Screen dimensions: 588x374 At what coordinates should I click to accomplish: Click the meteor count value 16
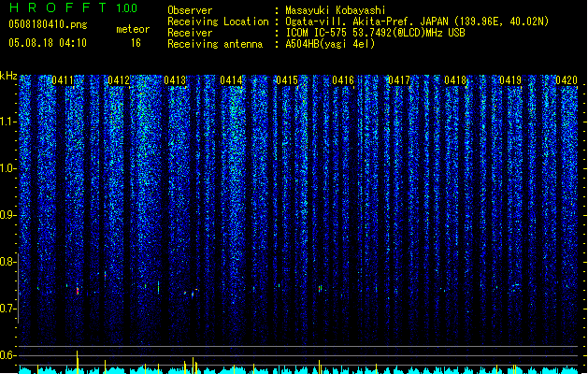(x=136, y=43)
